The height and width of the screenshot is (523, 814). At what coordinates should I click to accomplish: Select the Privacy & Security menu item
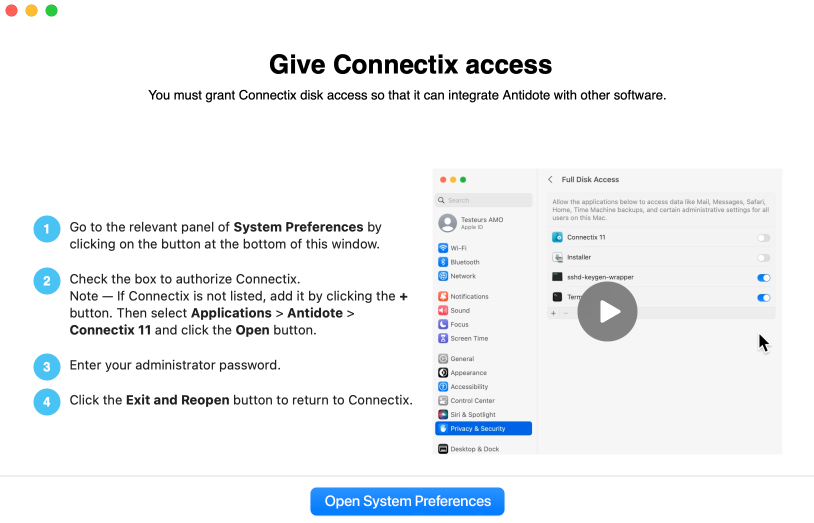click(483, 428)
